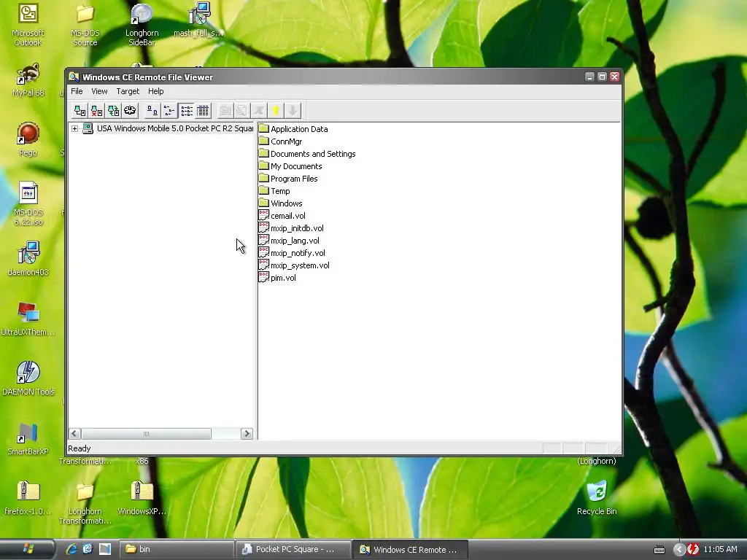Click the UltraUXThem... desktop icon
This screenshot has width=747, height=560.
click(28, 319)
